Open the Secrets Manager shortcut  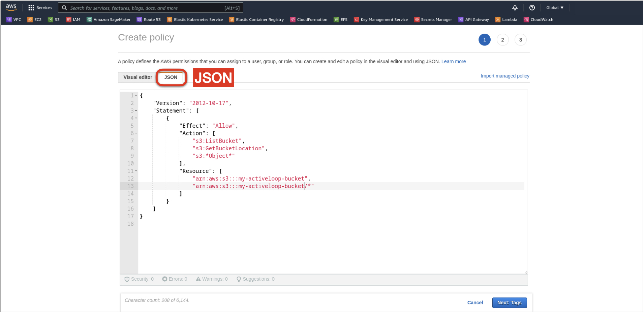coord(433,20)
